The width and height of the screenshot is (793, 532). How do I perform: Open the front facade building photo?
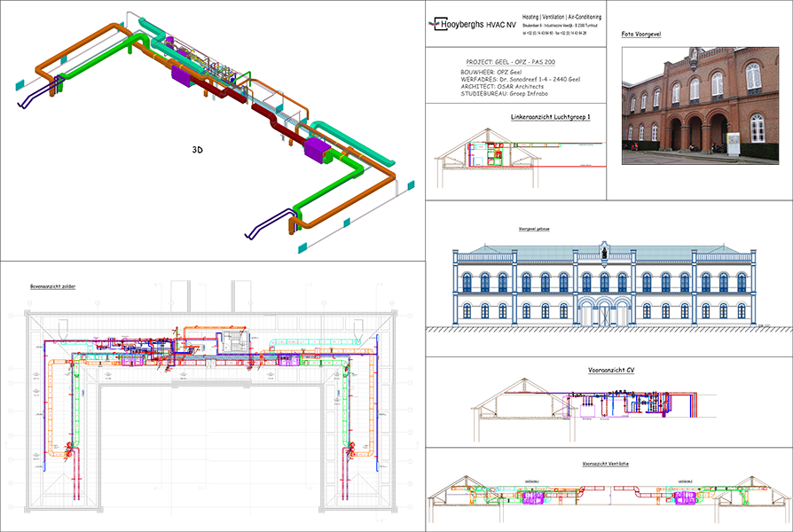pyautogui.click(x=700, y=106)
